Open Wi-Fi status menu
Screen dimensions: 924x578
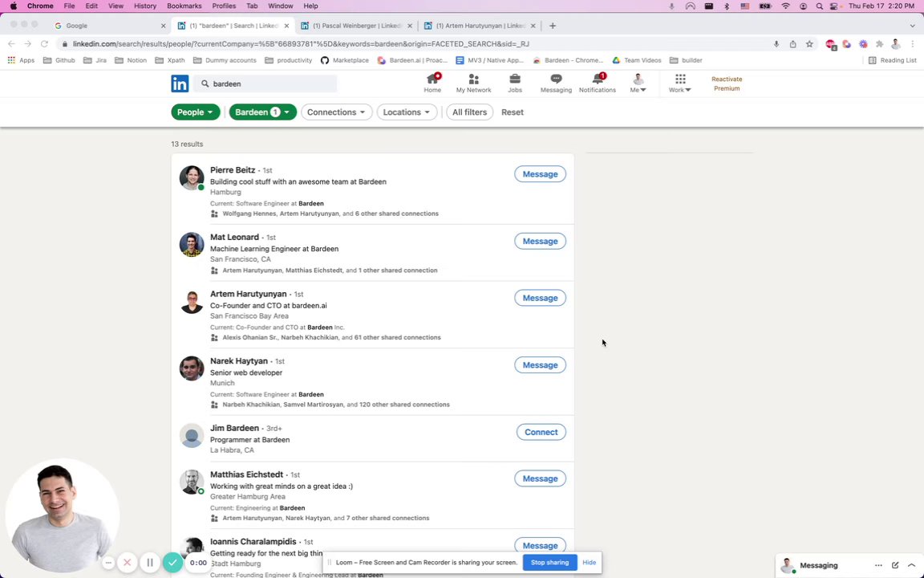[785, 6]
